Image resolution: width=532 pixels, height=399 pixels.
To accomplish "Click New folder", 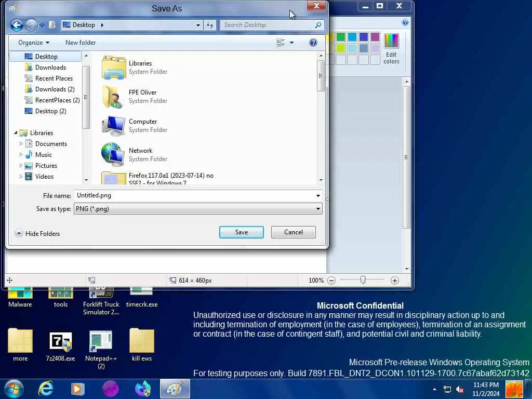I will click(x=81, y=43).
